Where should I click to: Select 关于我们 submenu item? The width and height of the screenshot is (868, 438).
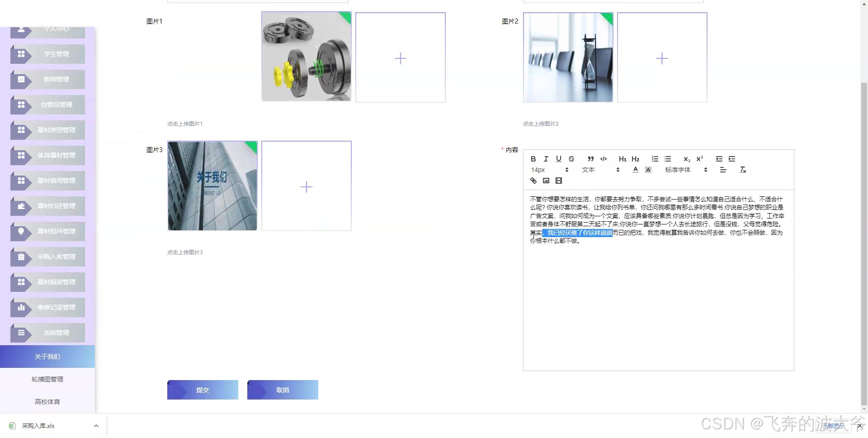47,357
